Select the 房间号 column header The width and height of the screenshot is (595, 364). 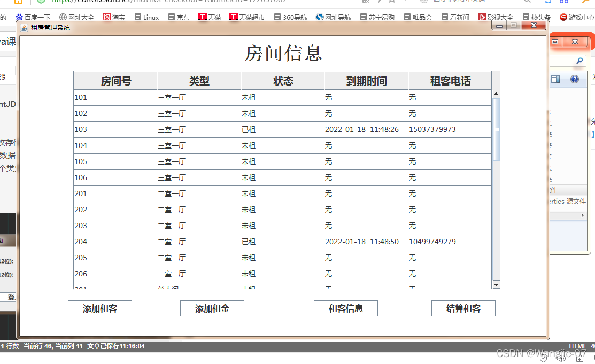(x=115, y=81)
